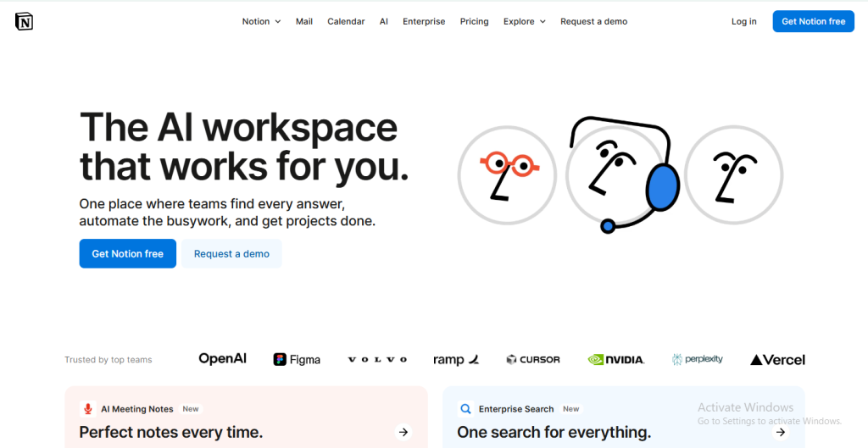
Task: Select the red glasses face illustration
Action: (x=507, y=174)
